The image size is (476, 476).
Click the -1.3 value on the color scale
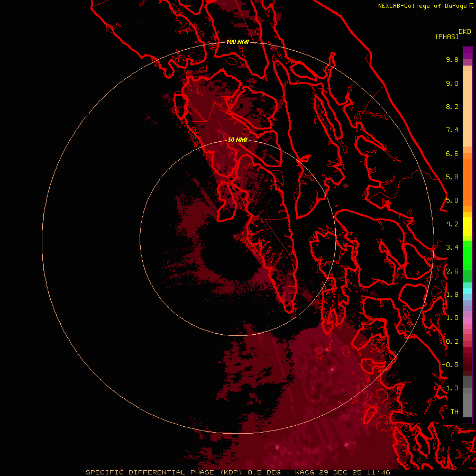450,388
